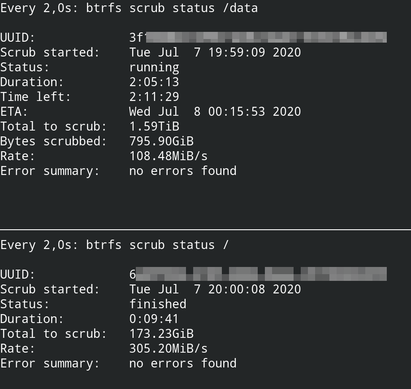Click the Total to scrub value 173.23GiB
Image resolution: width=411 pixels, height=389 pixels.
point(161,334)
